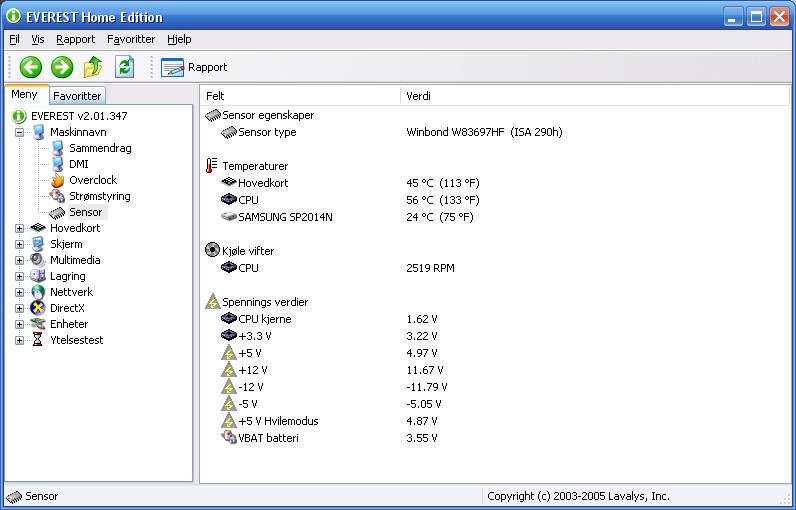This screenshot has width=796, height=510.
Task: Click Winbond W83697HF sensor value
Action: [484, 132]
